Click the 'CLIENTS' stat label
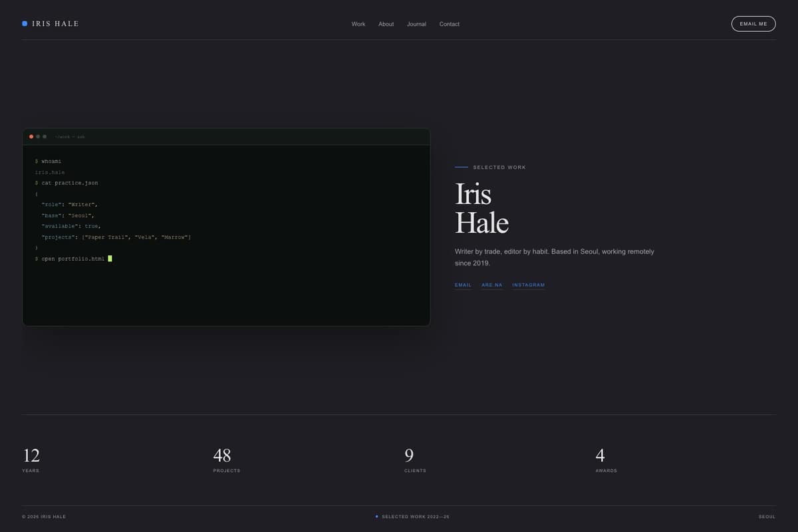798x532 pixels. coord(415,471)
